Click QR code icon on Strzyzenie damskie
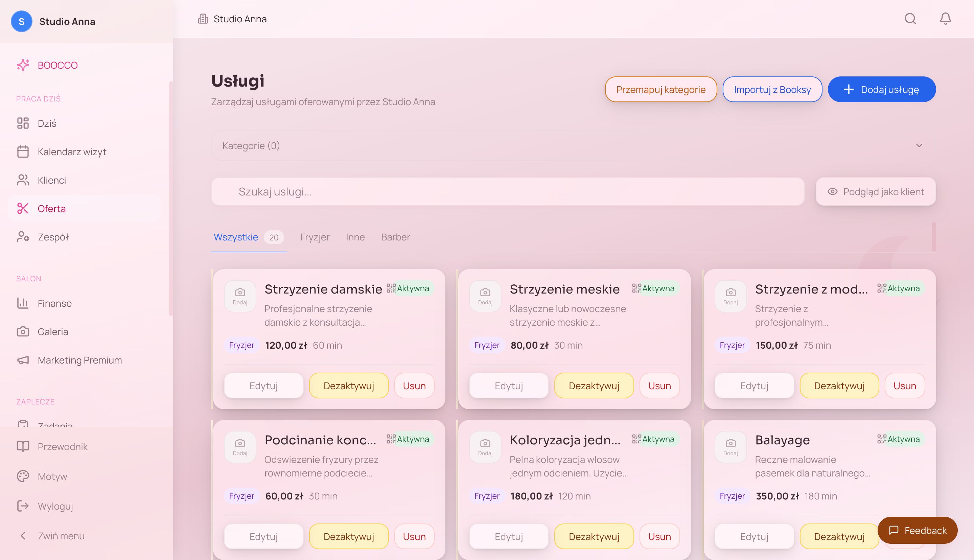Image resolution: width=974 pixels, height=560 pixels. pos(391,288)
